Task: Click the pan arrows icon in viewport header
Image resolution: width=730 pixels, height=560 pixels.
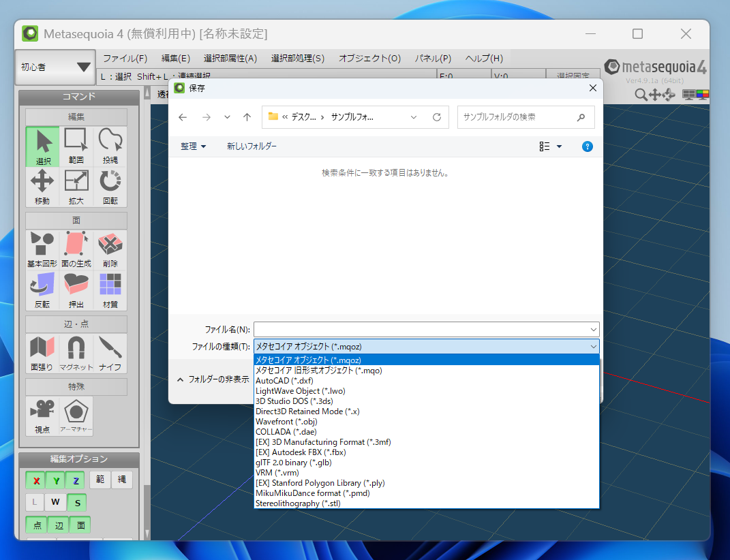Action: pyautogui.click(x=654, y=95)
